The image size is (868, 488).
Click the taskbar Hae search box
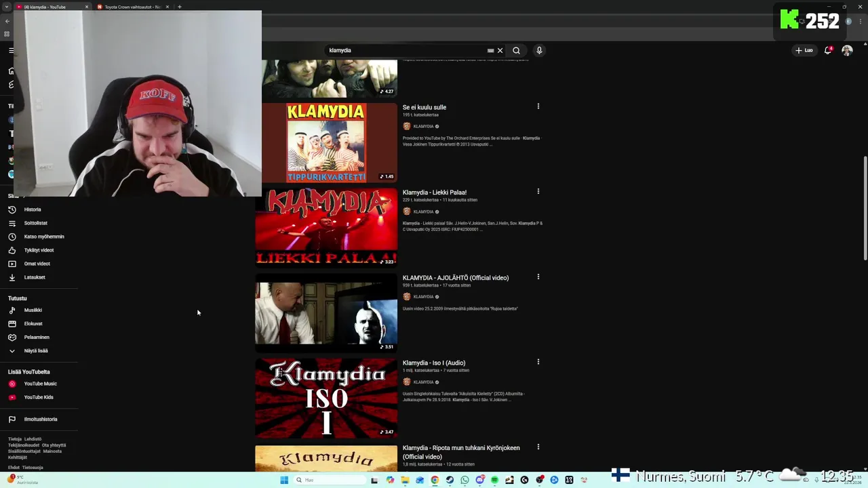pyautogui.click(x=330, y=480)
